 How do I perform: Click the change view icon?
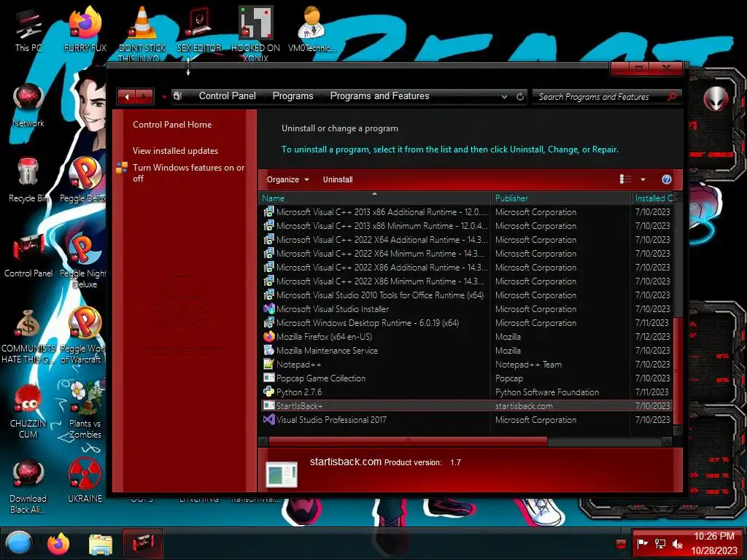(625, 179)
